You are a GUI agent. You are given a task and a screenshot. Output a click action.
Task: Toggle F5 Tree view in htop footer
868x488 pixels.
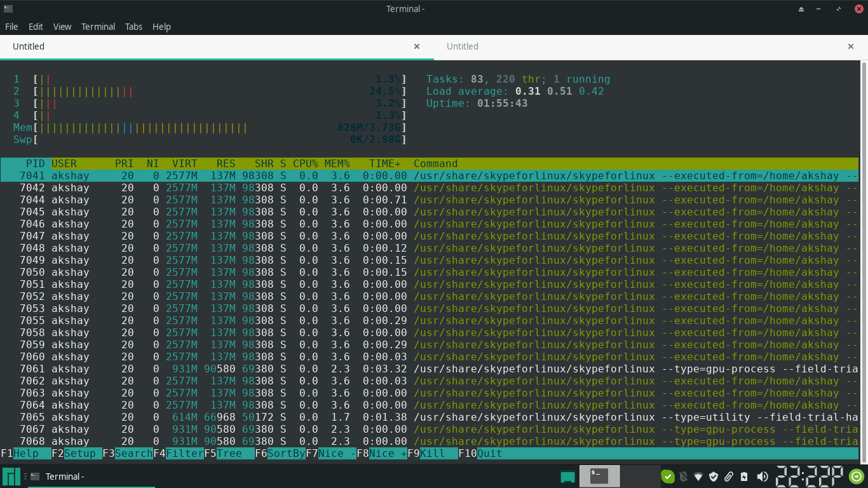pos(229,454)
